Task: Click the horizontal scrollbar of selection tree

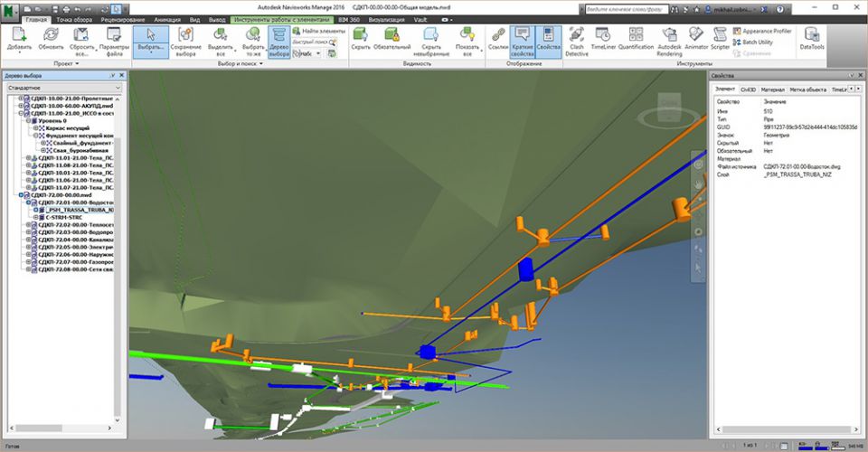Action: click(60, 428)
